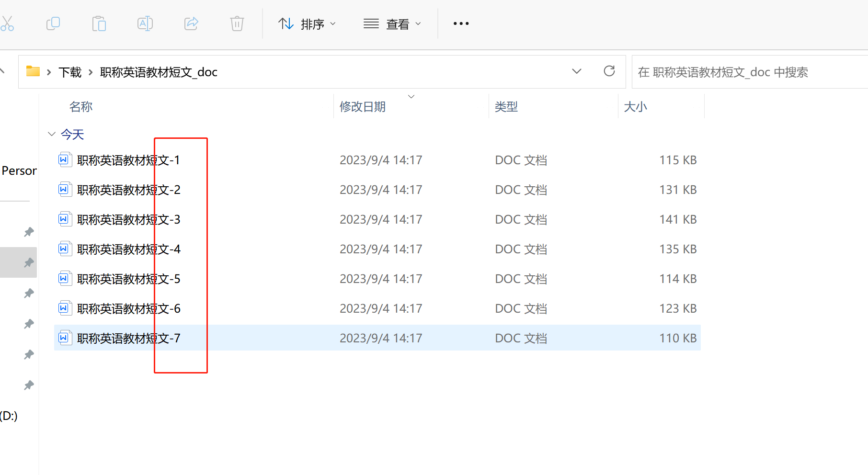Click the Share icon
868x475 pixels.
[191, 23]
